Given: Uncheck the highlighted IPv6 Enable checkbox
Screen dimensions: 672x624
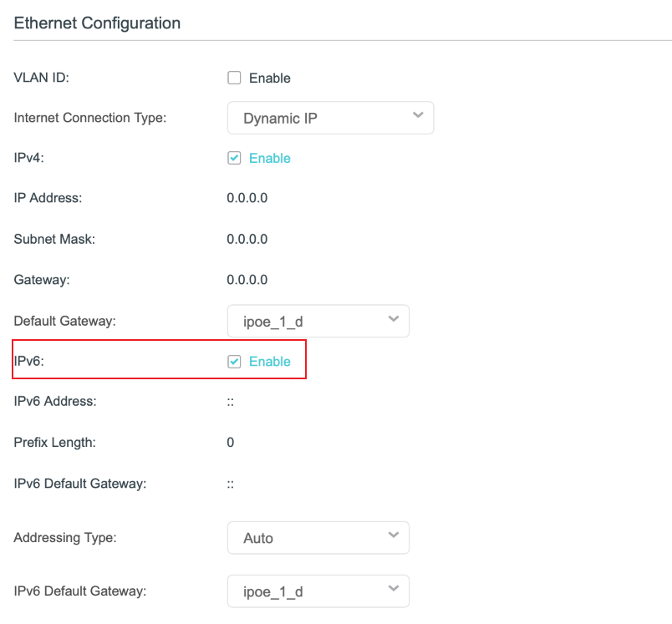Looking at the screenshot, I should click(x=234, y=361).
